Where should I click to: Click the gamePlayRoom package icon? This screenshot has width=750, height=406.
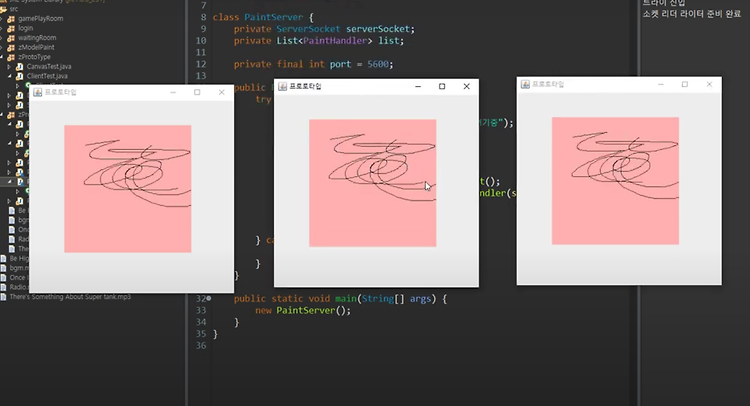[x=11, y=19]
